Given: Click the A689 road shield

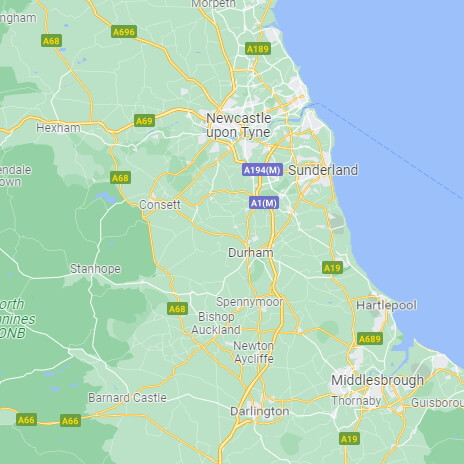Looking at the screenshot, I should (x=370, y=339).
